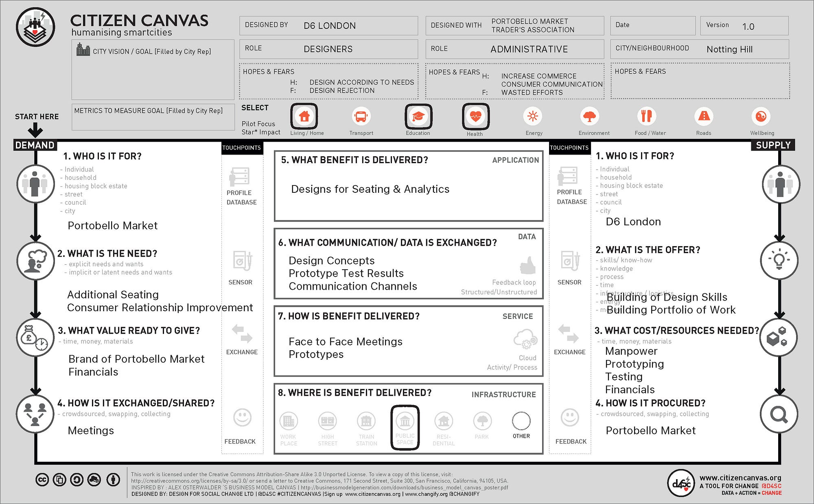The width and height of the screenshot is (814, 504).
Task: Select the Food / Water cutlery icon
Action: tap(647, 116)
